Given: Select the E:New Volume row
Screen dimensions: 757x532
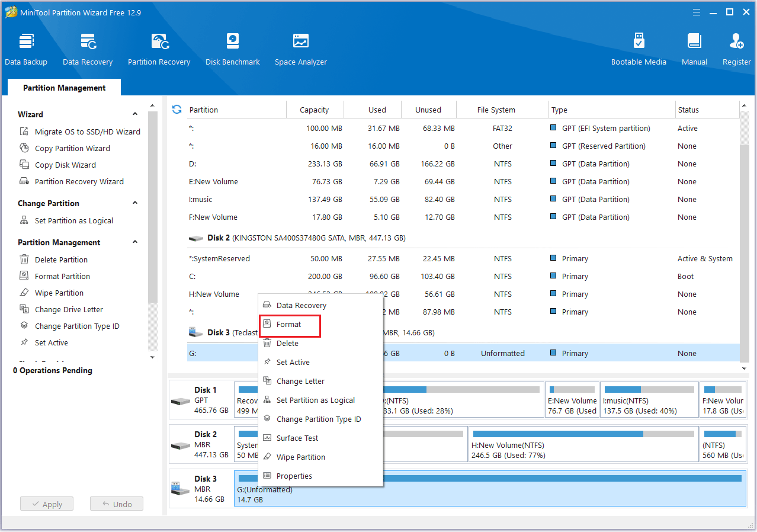Looking at the screenshot, I should pos(463,181).
